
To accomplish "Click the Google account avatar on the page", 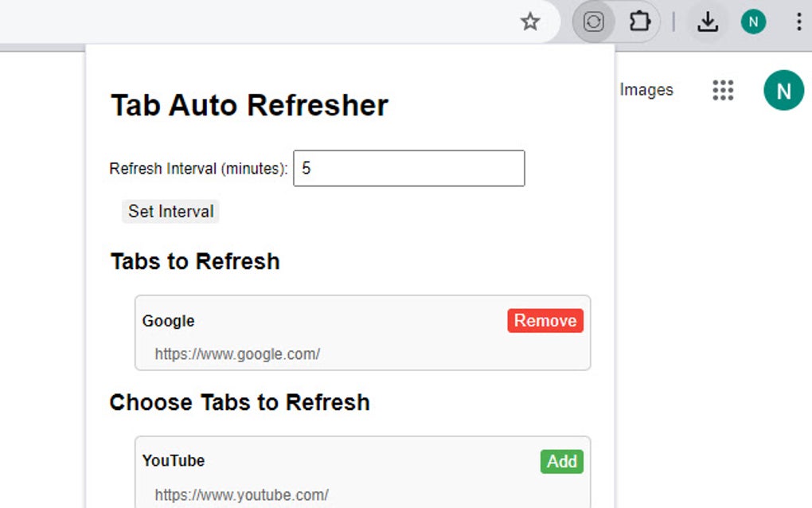I will tap(783, 90).
